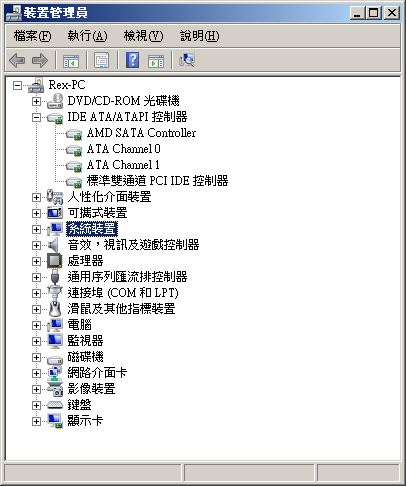
Task: Expand the 監視器 node
Action: pyautogui.click(x=36, y=341)
